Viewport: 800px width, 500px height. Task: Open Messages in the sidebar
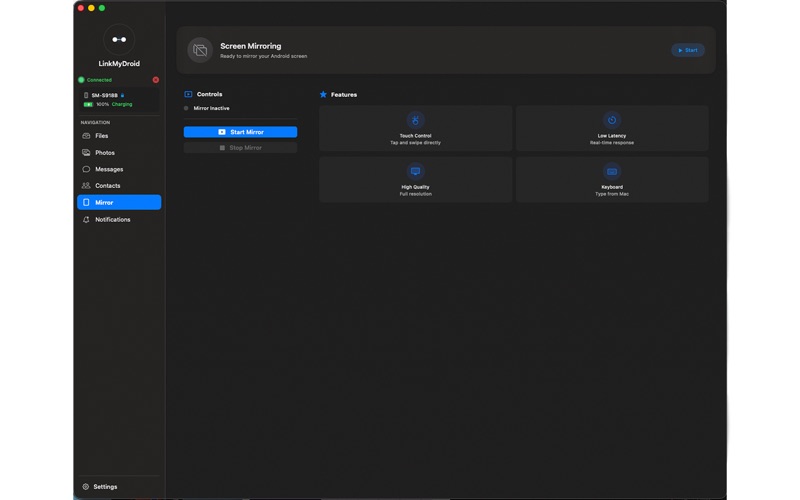[x=119, y=169]
